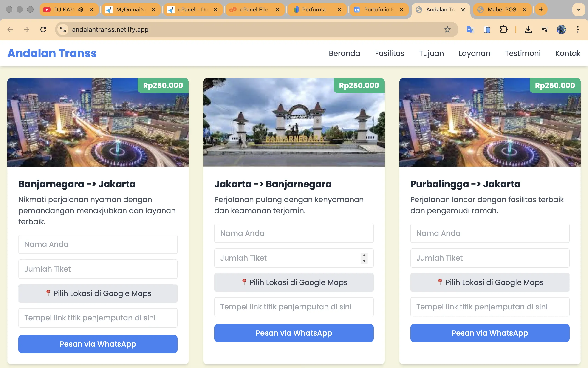Focus pickup link field for Jakarta -> Banjarnegara

(294, 307)
